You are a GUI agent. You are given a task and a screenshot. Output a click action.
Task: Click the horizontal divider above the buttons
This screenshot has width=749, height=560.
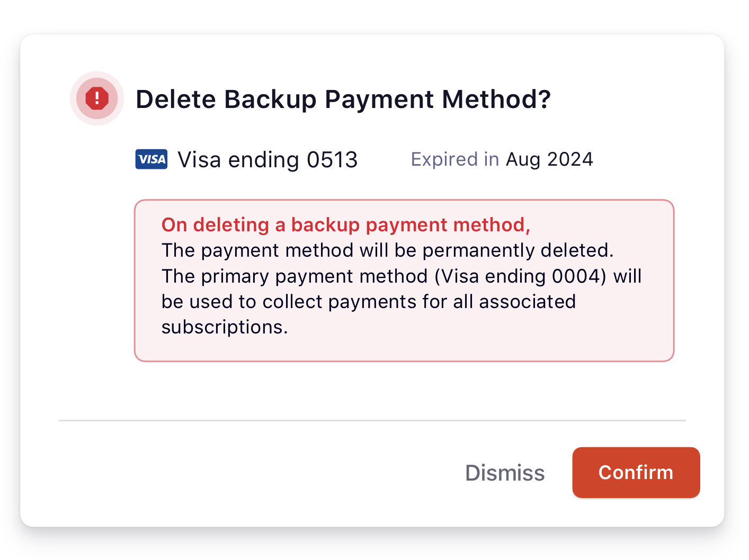click(x=372, y=420)
